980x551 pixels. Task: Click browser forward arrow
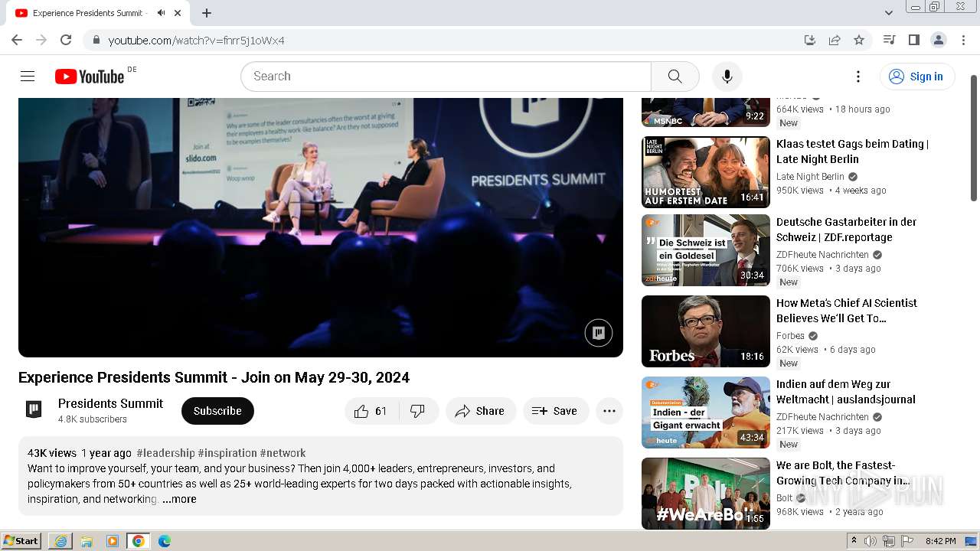41,40
